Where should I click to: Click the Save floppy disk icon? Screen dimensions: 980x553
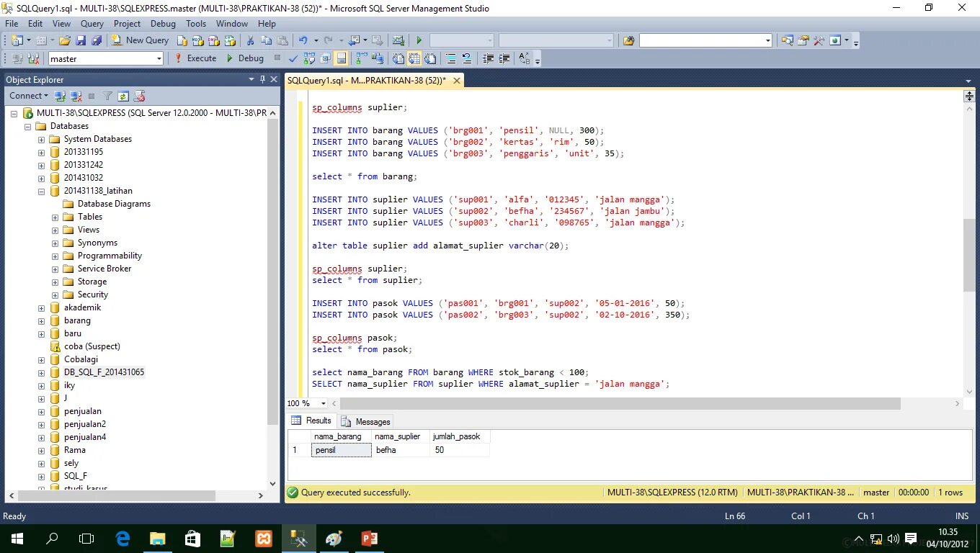pos(81,40)
